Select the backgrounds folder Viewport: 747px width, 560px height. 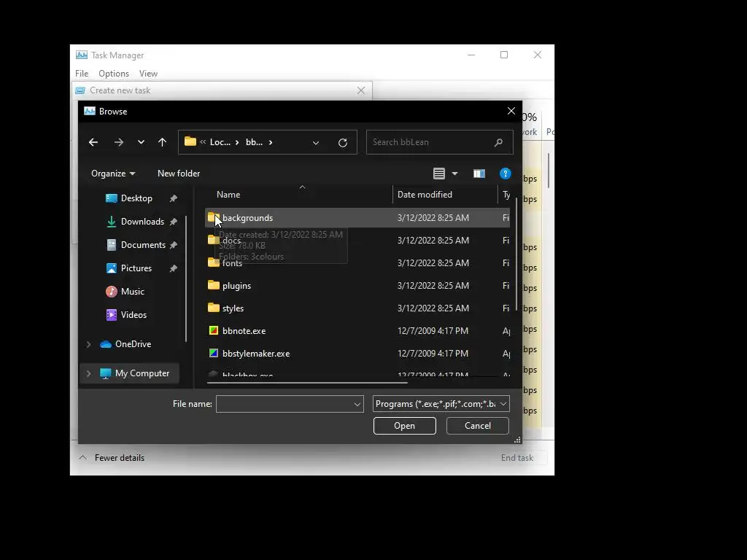tap(357, 217)
